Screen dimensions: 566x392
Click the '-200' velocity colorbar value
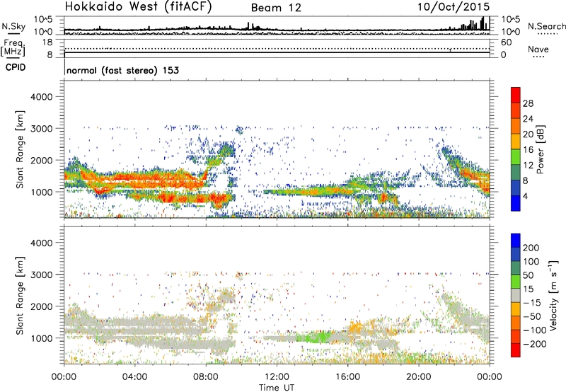click(x=535, y=344)
